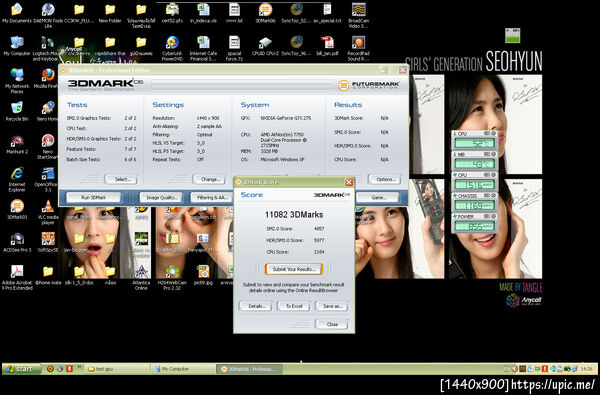Open the 3DMark06 desktop shortcut
Screen dimensions: 600x395
click(265, 13)
